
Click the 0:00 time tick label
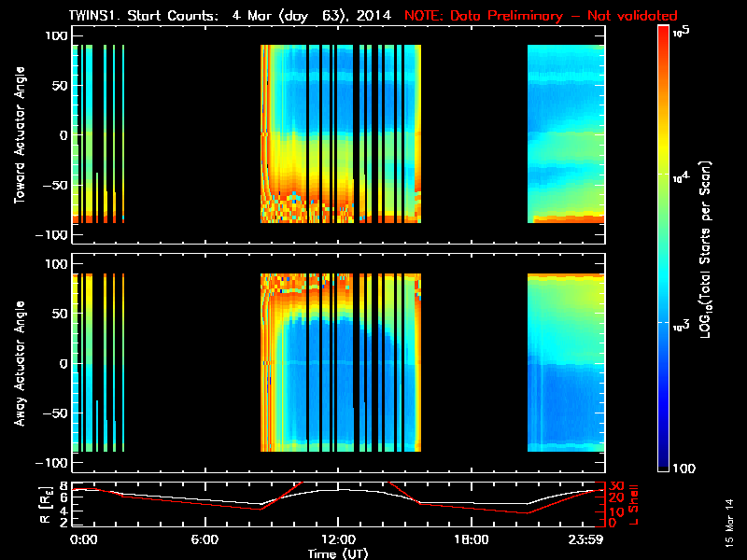pyautogui.click(x=84, y=539)
